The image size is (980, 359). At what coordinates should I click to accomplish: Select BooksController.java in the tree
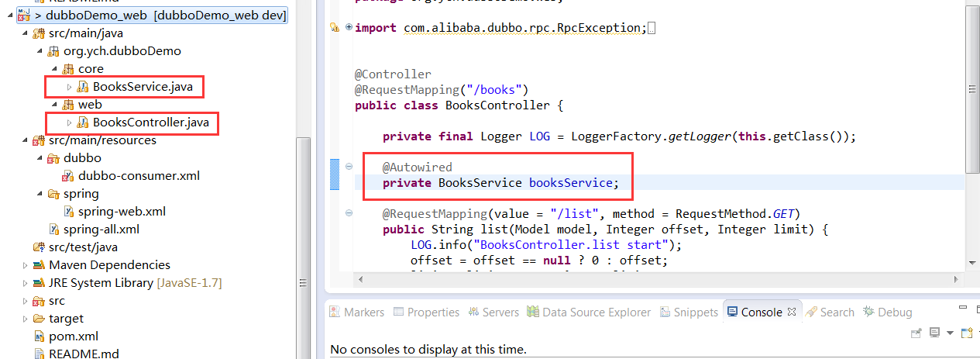pyautogui.click(x=150, y=123)
